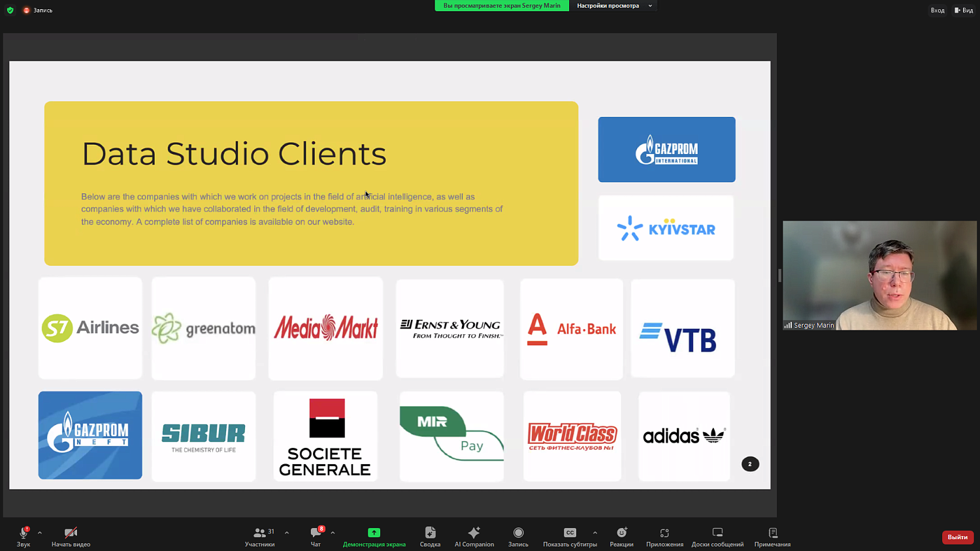The width and height of the screenshot is (980, 551).
Task: Click the Media Markt logo card
Action: 325,328
